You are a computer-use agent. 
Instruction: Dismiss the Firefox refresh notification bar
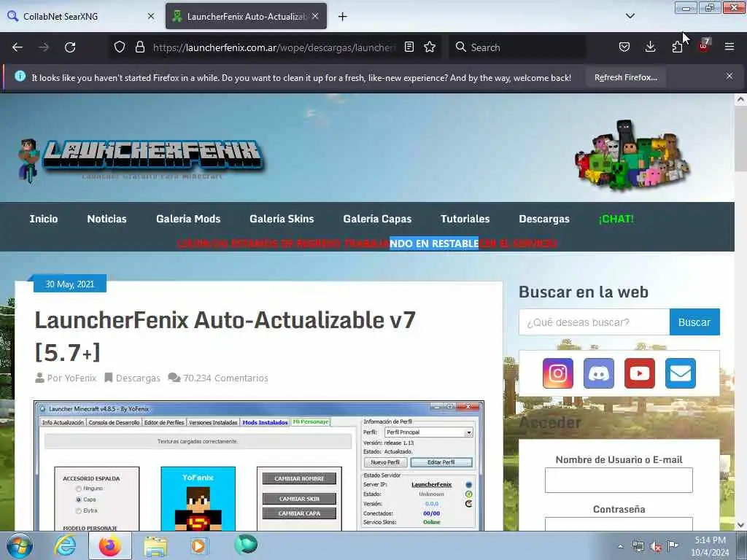point(729,76)
